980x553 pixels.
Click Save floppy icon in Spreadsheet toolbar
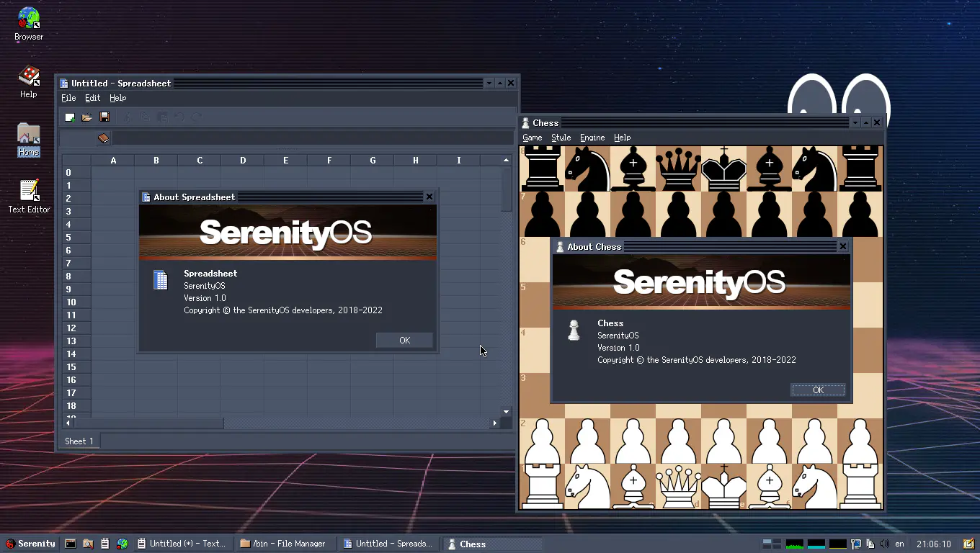point(104,117)
